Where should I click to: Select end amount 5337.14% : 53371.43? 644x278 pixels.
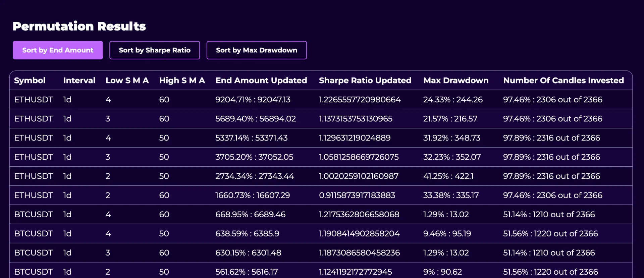pos(252,138)
